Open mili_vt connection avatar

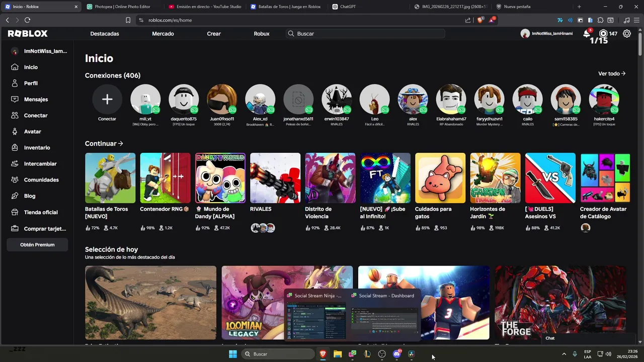tap(145, 99)
